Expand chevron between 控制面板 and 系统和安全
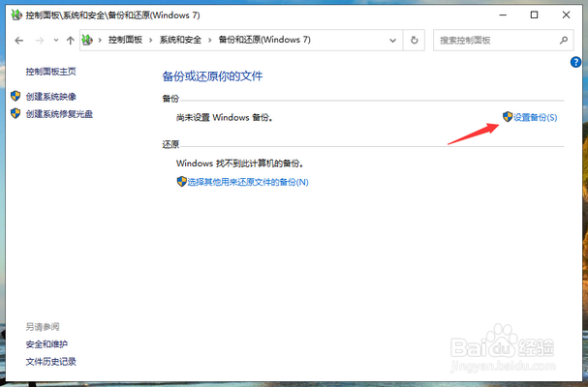The height and width of the screenshot is (387, 588). (151, 40)
